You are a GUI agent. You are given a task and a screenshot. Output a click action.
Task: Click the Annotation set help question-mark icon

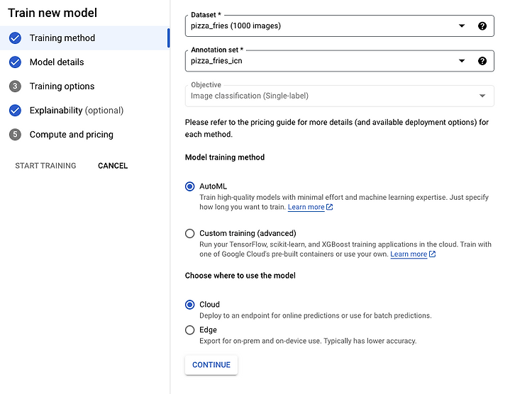(482, 61)
